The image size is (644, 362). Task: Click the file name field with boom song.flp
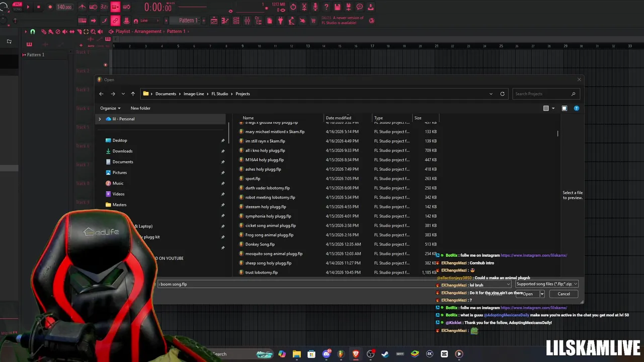tap(334, 284)
